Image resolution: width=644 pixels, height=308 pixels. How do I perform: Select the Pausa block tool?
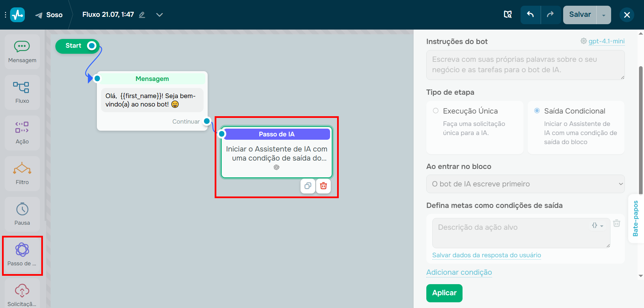(x=22, y=214)
